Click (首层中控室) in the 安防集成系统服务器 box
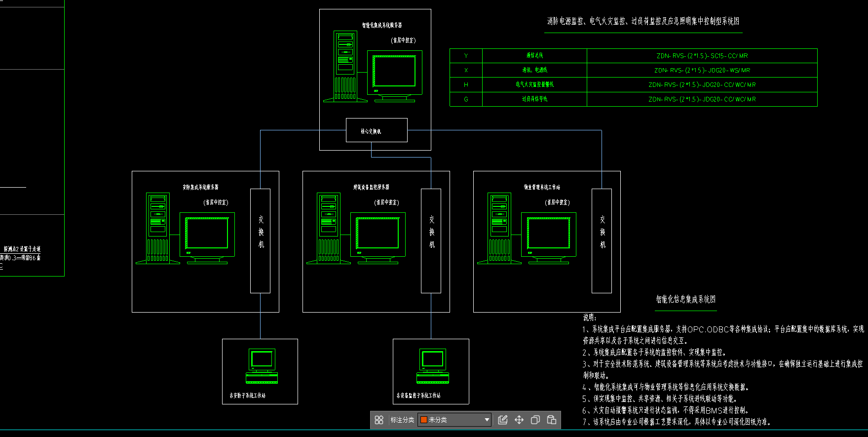 [216, 202]
